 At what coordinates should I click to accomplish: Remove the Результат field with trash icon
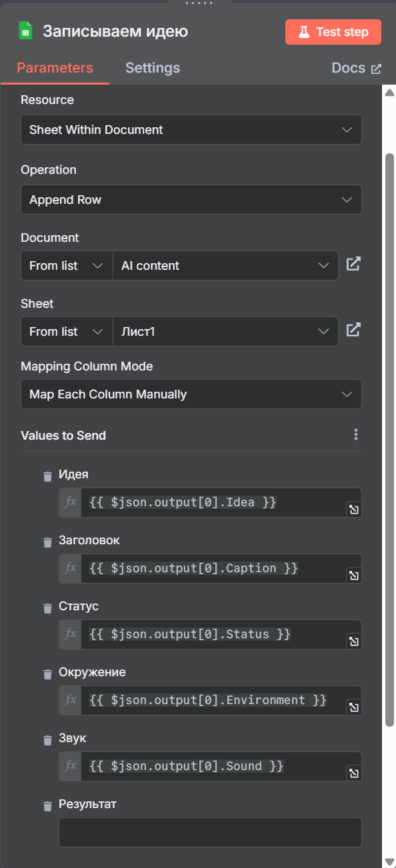pyautogui.click(x=47, y=806)
